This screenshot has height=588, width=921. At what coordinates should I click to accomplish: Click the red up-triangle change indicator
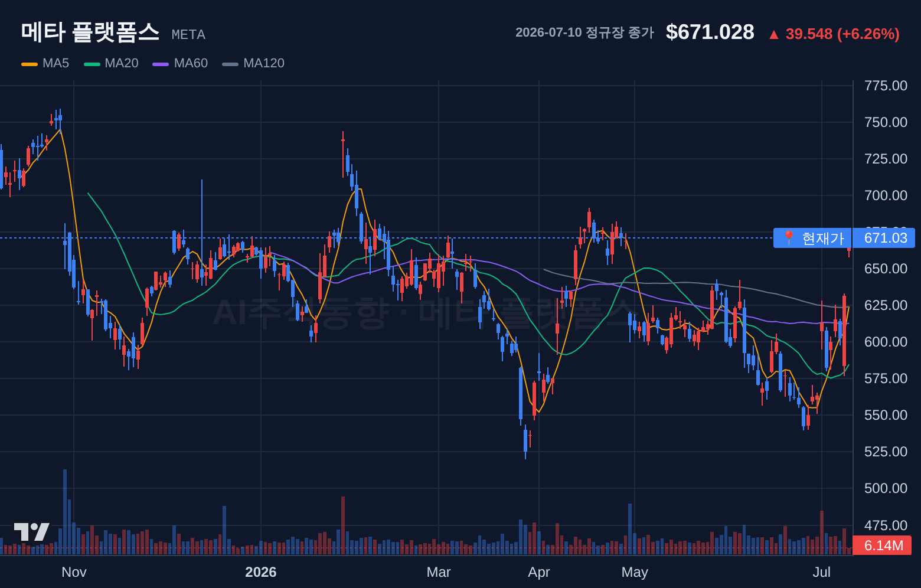coord(773,35)
